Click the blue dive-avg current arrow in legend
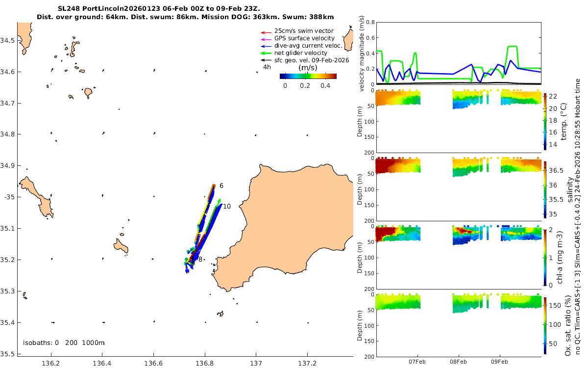The image size is (588, 368). click(265, 46)
